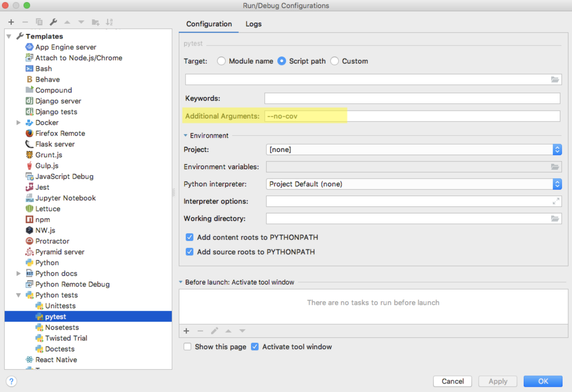
Task: Click the Apply button
Action: click(498, 381)
